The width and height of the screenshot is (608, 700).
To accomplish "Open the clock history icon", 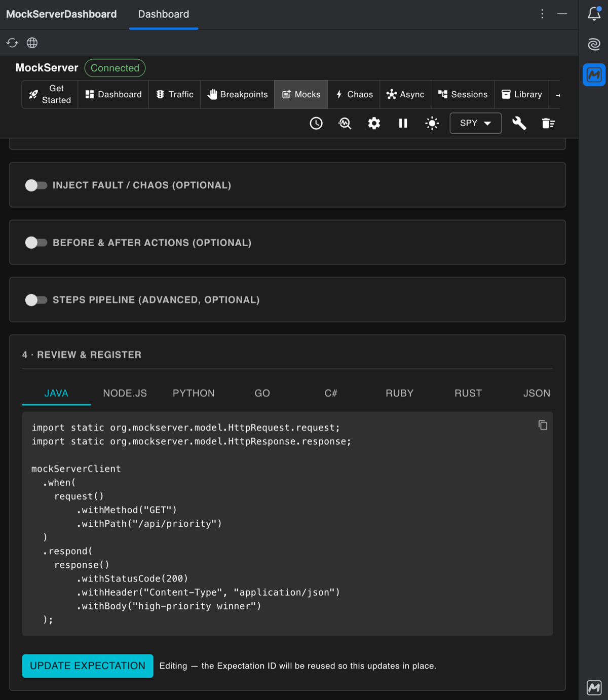I will pos(316,123).
